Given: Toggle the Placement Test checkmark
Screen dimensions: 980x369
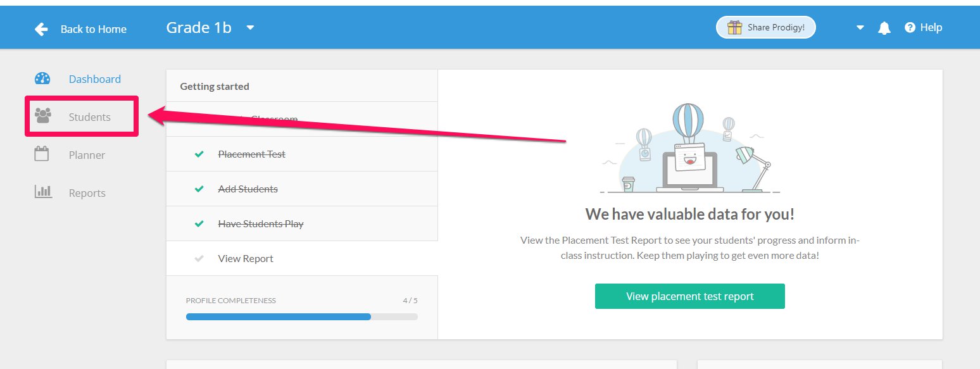Looking at the screenshot, I should click(x=199, y=154).
